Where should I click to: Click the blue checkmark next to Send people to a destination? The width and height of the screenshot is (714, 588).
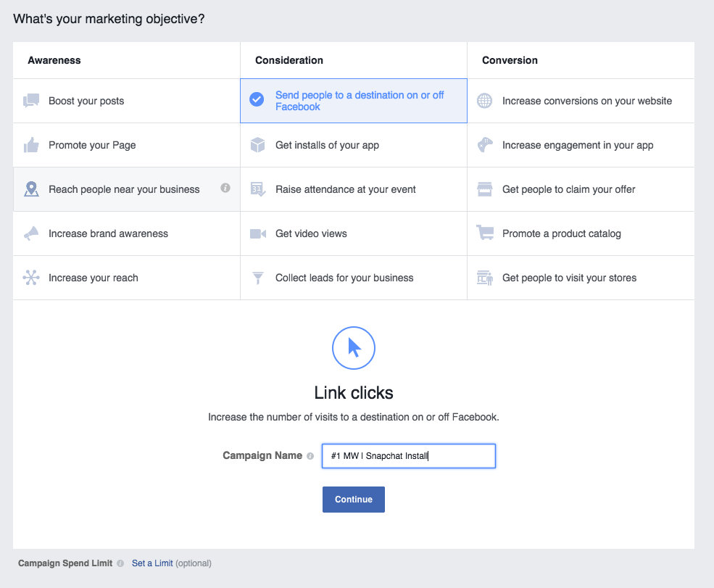coord(257,99)
